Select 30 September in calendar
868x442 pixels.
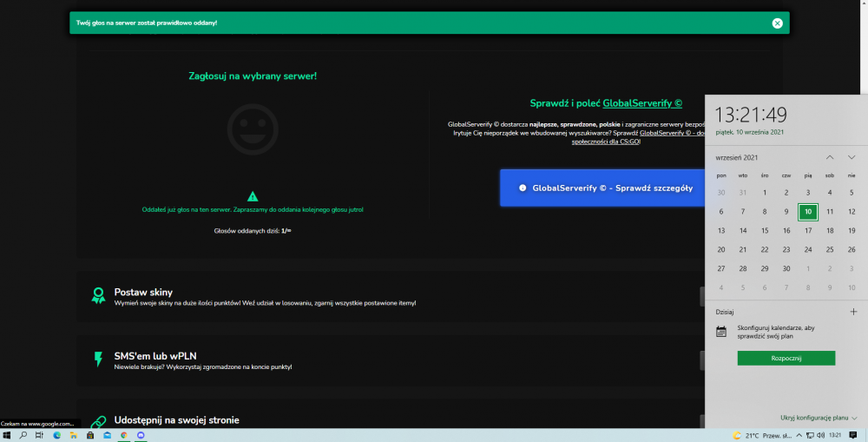coord(786,268)
